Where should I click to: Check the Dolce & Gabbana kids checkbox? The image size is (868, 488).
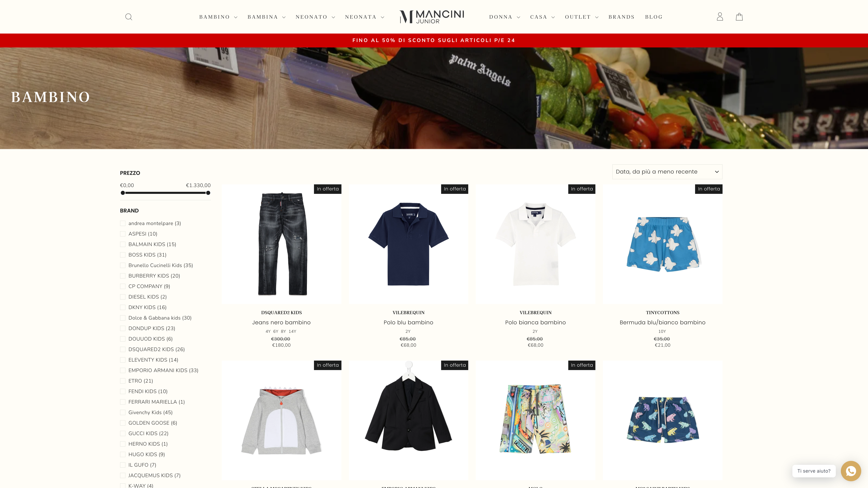click(x=123, y=318)
